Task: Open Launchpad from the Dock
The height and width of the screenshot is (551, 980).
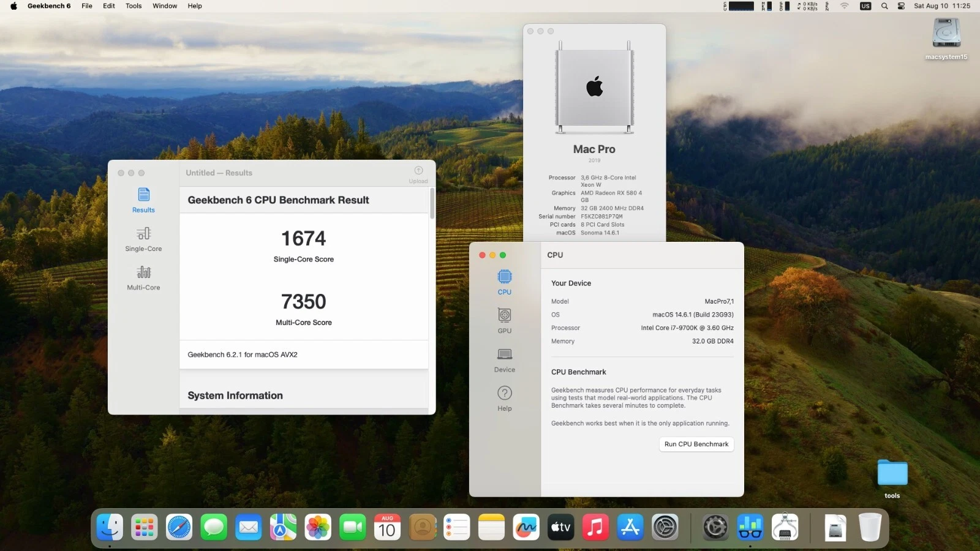Action: 145,527
